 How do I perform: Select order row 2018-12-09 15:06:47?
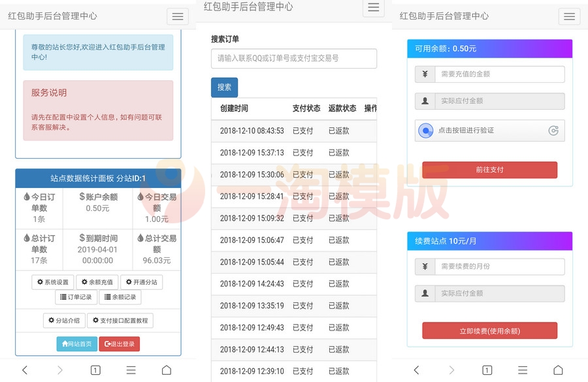click(x=294, y=240)
